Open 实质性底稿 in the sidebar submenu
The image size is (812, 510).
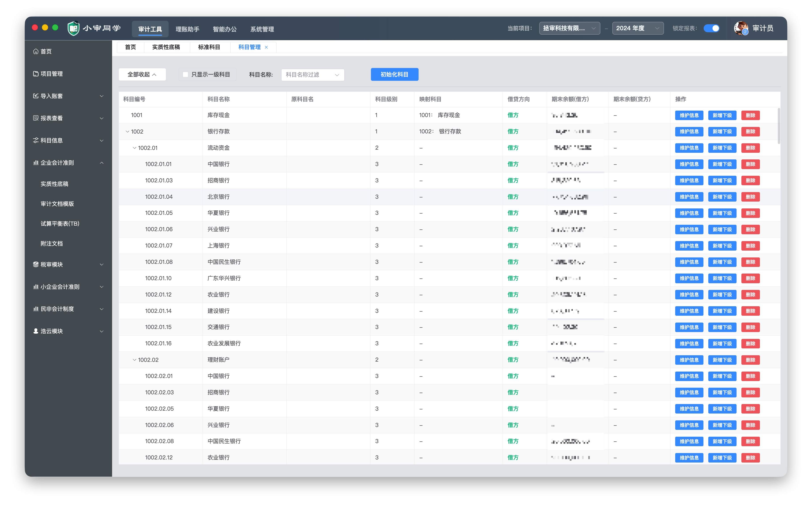click(x=54, y=184)
